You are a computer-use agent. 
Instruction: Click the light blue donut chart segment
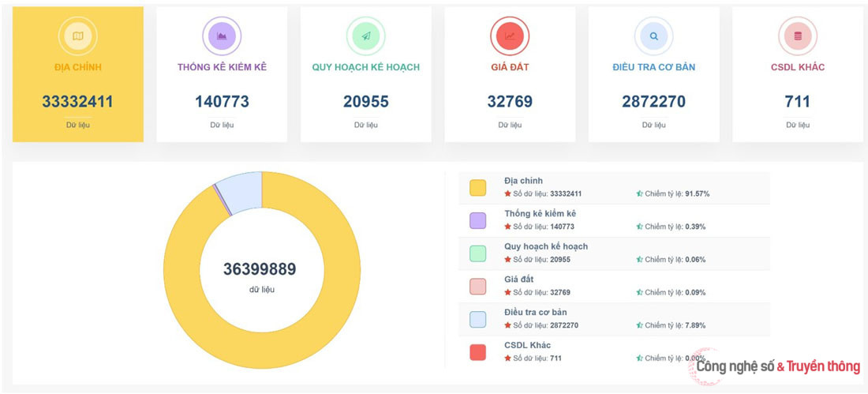[240, 189]
